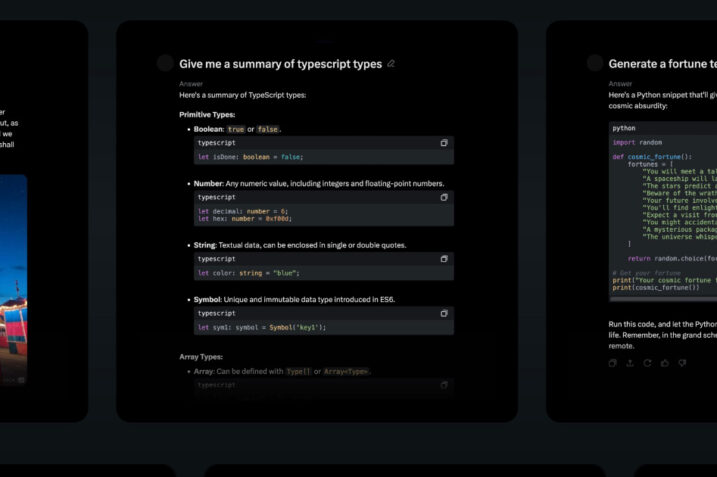Copy the color string code block
Screen dimensions: 717x477
point(444,258)
